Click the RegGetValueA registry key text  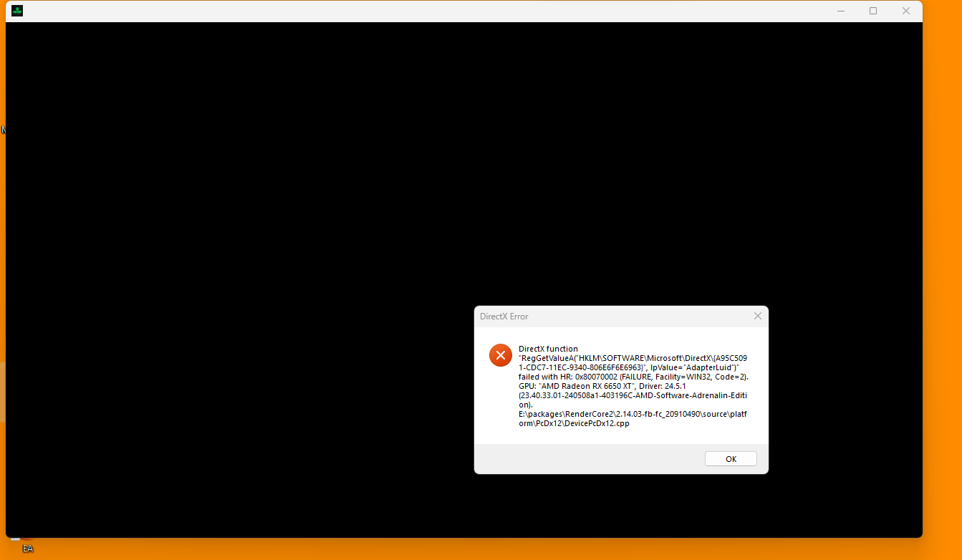tap(632, 358)
